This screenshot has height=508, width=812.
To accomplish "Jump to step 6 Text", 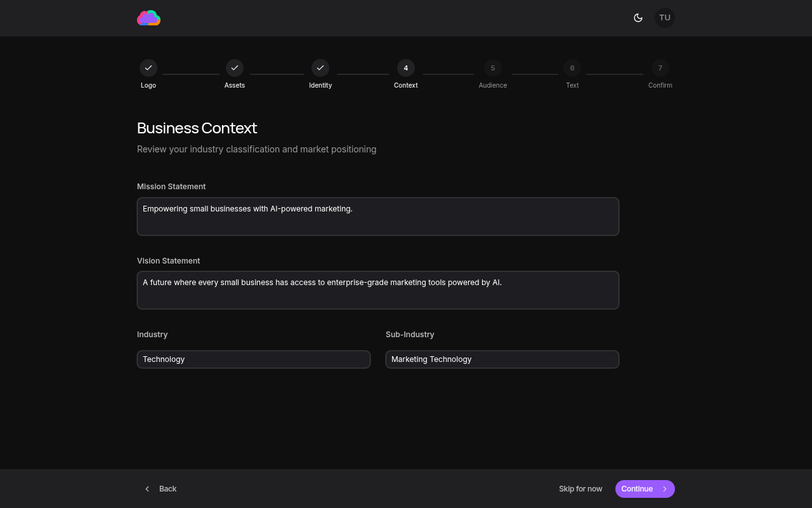I will tap(572, 68).
